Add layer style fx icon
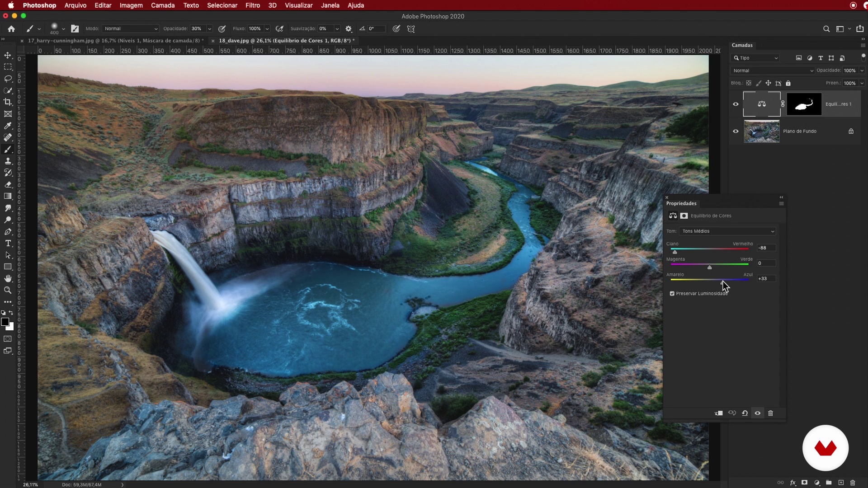868x488 pixels. click(793, 483)
